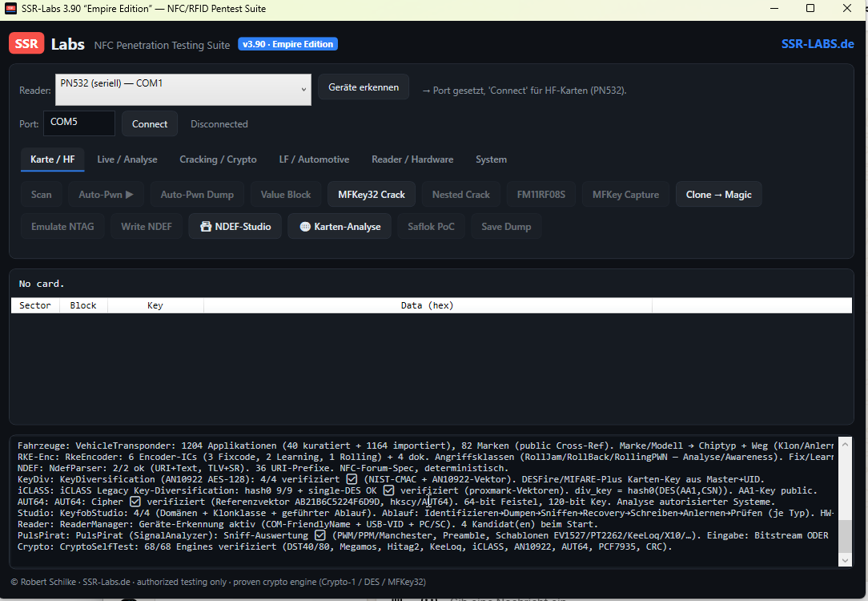Click the red SSR logo badge
This screenshot has width=868, height=601.
point(26,43)
